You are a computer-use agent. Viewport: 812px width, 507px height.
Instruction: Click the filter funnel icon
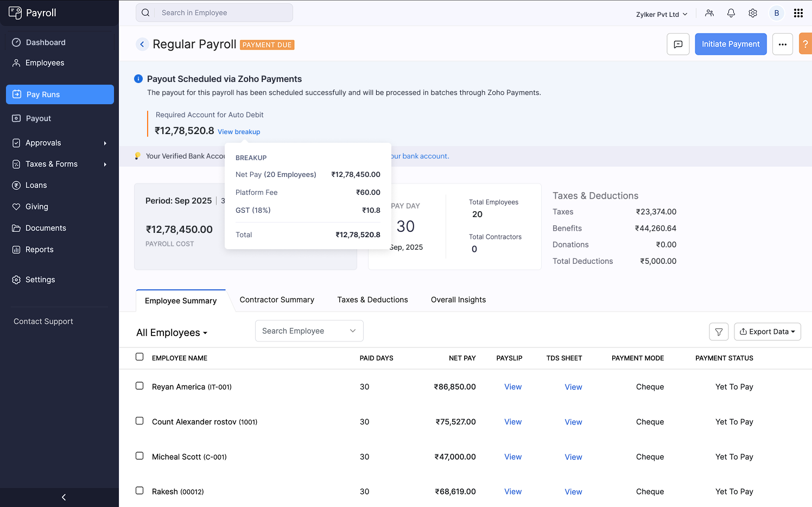pos(719,332)
